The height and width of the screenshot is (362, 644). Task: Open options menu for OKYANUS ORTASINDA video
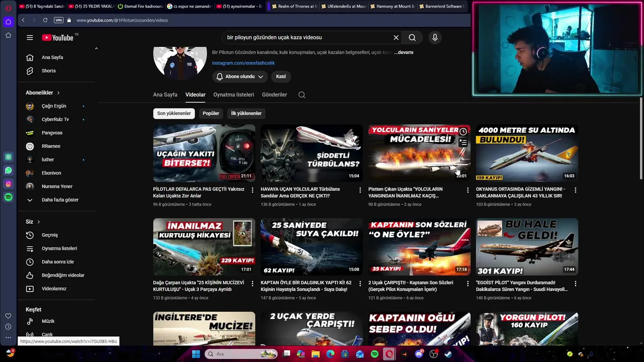coord(576,190)
